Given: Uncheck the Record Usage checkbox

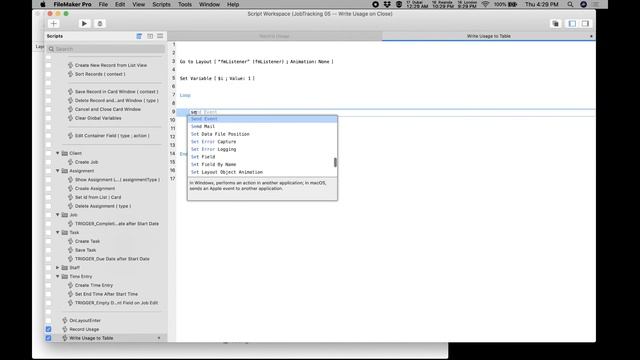Looking at the screenshot, I should coord(49,329).
